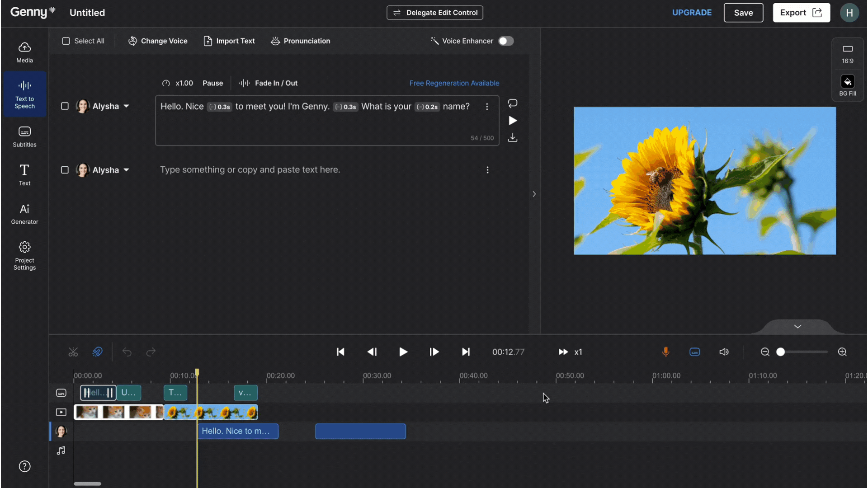Check the Select All checkbox

coord(66,41)
